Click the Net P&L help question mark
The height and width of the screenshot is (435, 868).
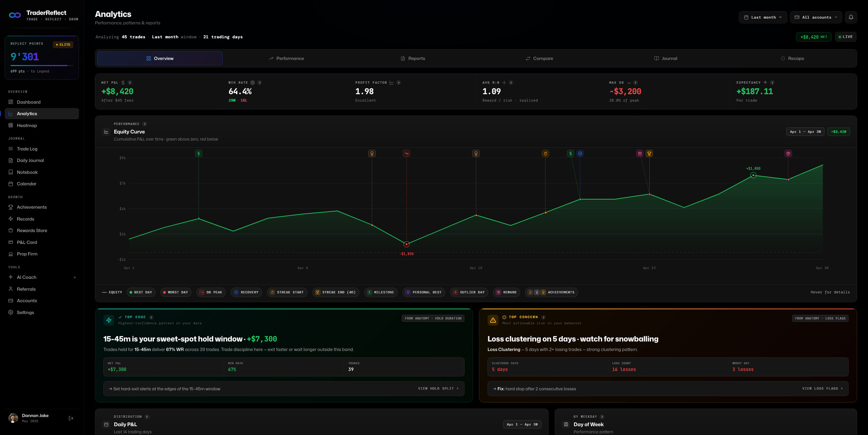[130, 83]
